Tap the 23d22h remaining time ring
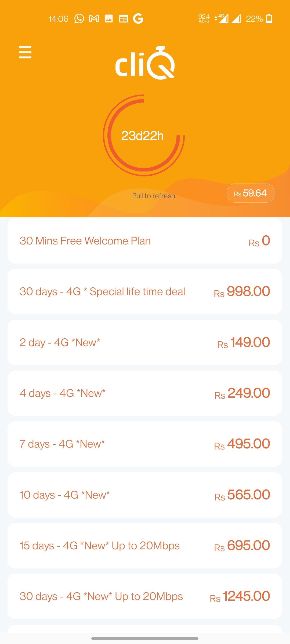The width and height of the screenshot is (290, 644). [x=144, y=135]
